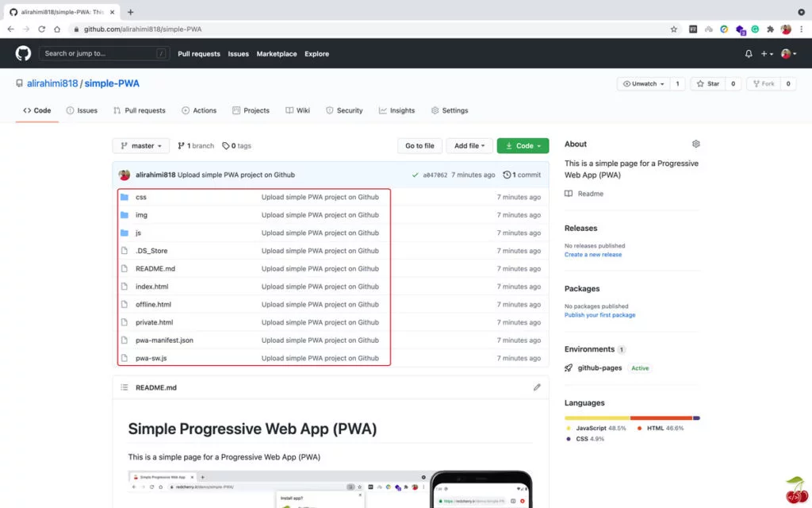
Task: Expand the green Code dropdown
Action: [x=523, y=146]
